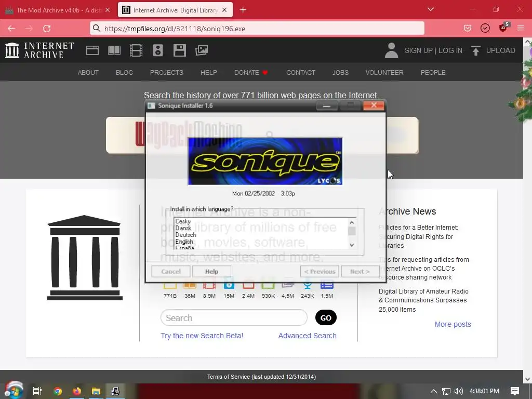The width and height of the screenshot is (532, 399).
Task: Open the volume speaker tray icon
Action: 458,391
